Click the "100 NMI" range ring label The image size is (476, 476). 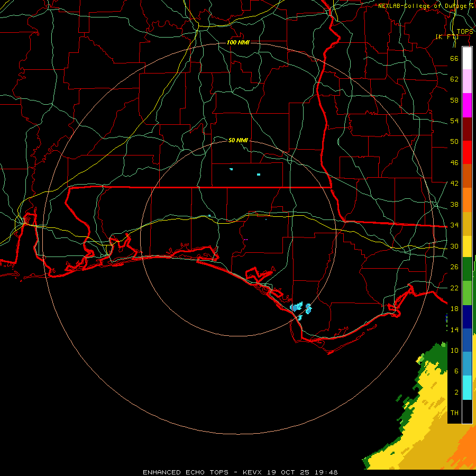(238, 42)
